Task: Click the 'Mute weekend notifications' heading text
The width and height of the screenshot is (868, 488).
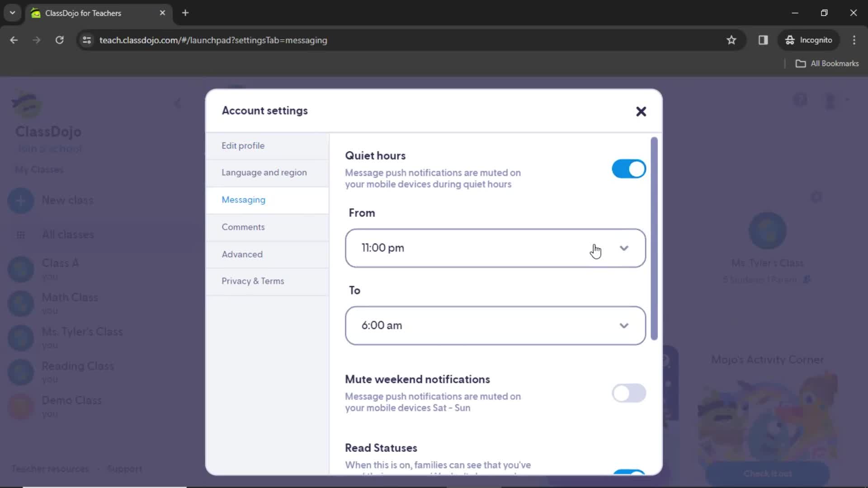Action: [x=417, y=380]
